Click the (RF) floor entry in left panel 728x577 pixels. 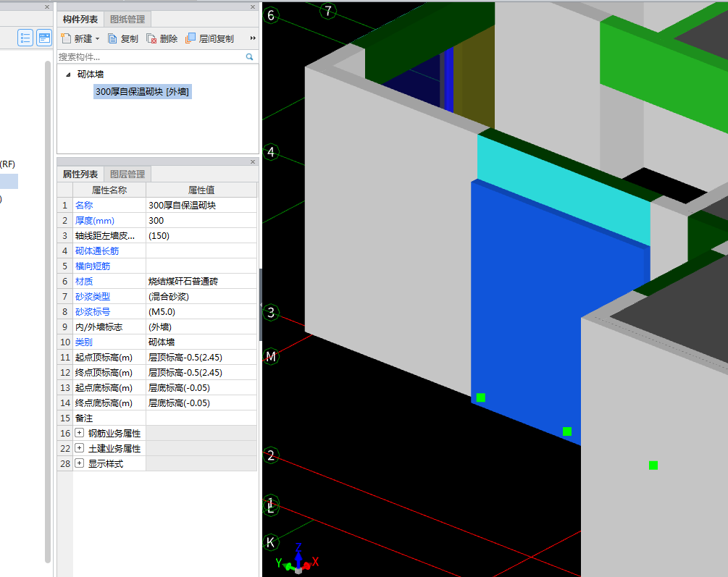tap(7, 164)
